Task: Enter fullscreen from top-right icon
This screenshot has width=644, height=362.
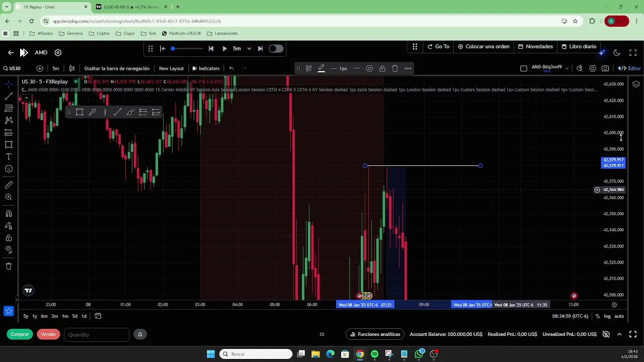Action: (633, 52)
